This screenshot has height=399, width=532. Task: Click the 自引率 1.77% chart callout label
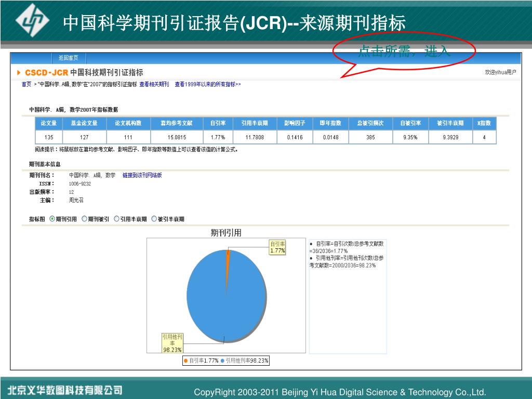277,247
